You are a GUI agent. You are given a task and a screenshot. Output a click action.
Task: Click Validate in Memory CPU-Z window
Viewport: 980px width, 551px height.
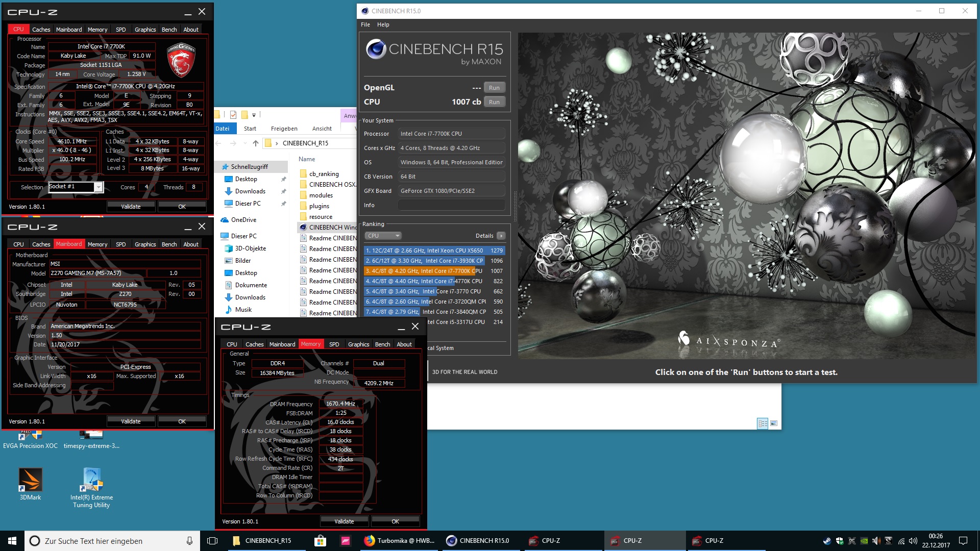[344, 521]
